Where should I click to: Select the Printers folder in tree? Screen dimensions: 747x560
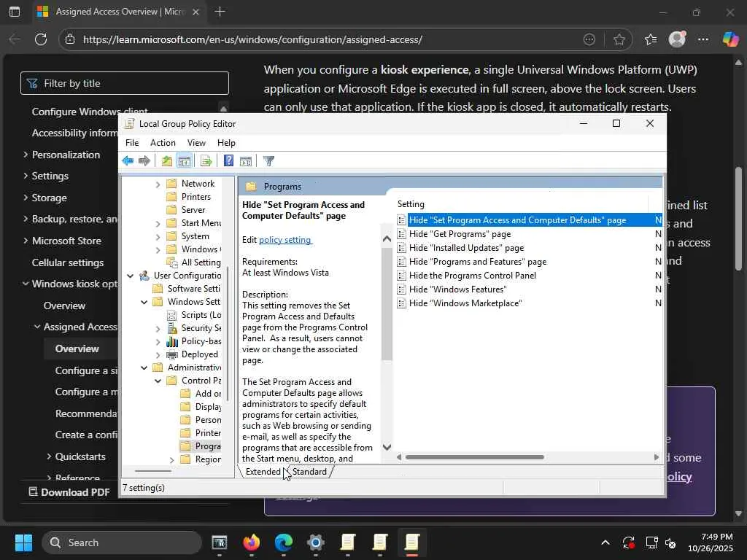tap(196, 197)
